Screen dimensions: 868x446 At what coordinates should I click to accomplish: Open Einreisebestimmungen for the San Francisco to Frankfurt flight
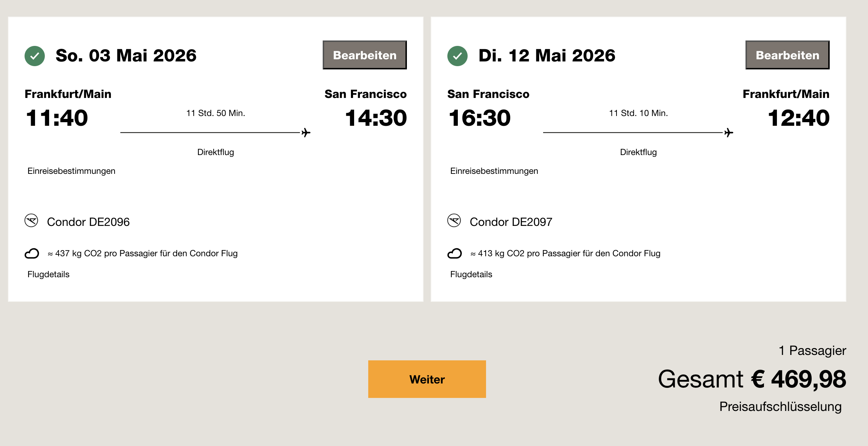[494, 171]
